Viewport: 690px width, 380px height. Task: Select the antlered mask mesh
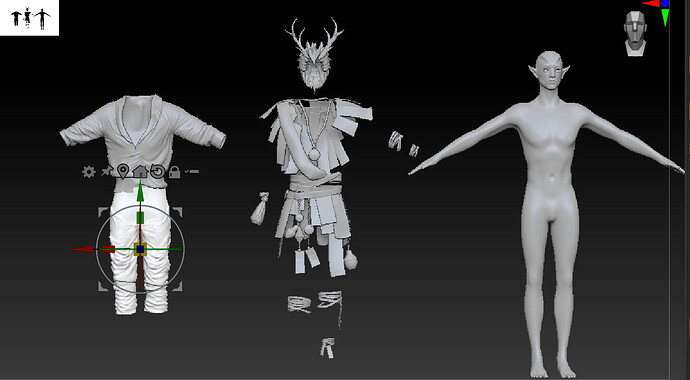click(314, 55)
